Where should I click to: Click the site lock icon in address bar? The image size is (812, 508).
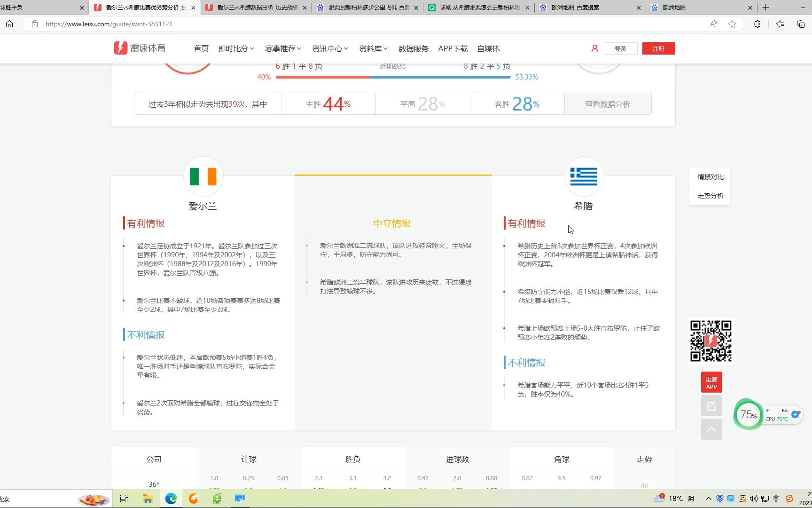point(35,24)
